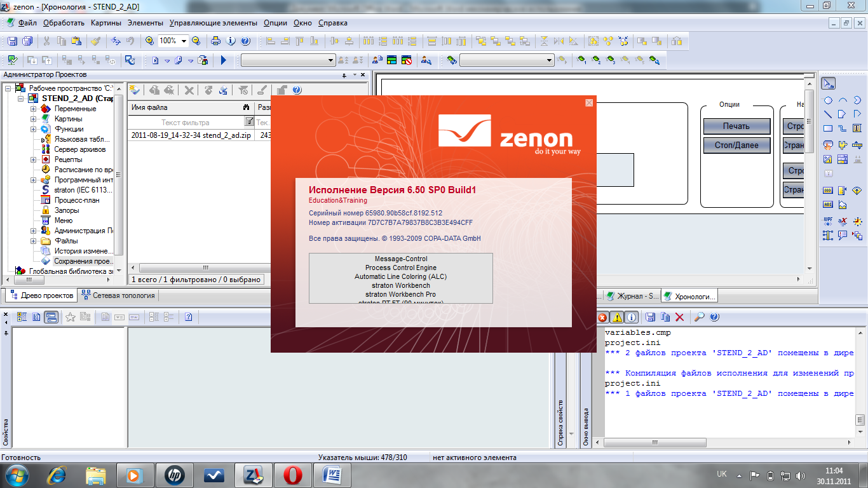The height and width of the screenshot is (488, 868).
Task: Click the Help icon in the output window toolbar
Action: coord(714,317)
